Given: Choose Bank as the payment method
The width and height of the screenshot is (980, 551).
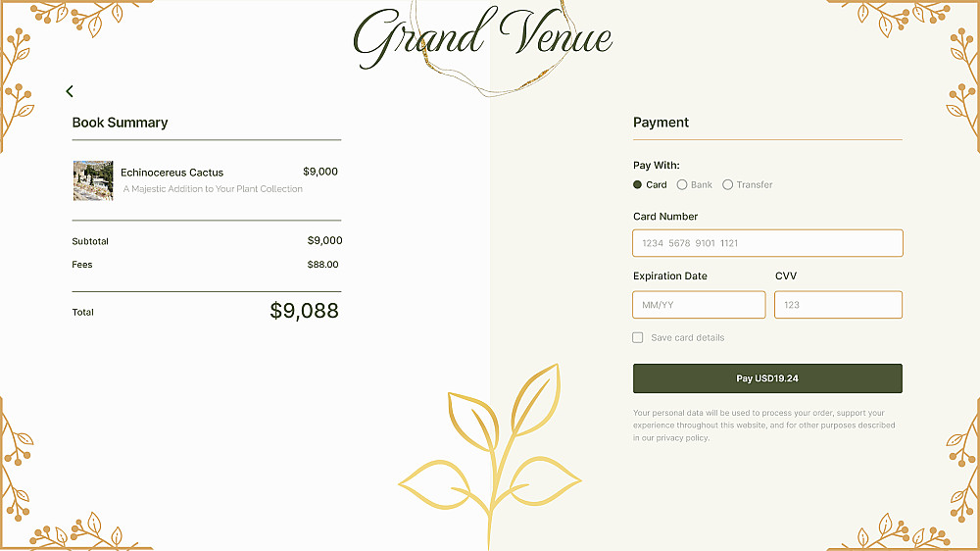Looking at the screenshot, I should [682, 184].
